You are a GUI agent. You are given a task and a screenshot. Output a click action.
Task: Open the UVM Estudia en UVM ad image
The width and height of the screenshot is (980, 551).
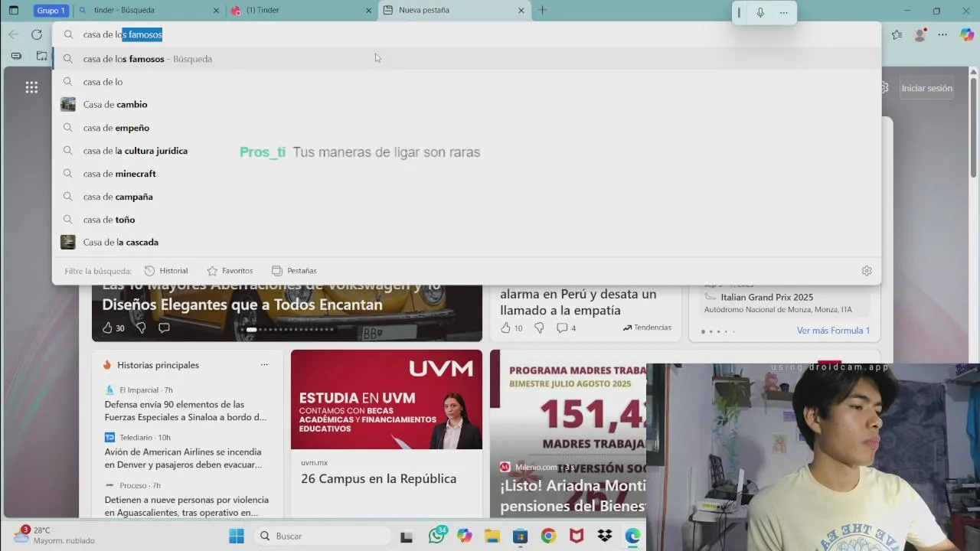pos(387,399)
